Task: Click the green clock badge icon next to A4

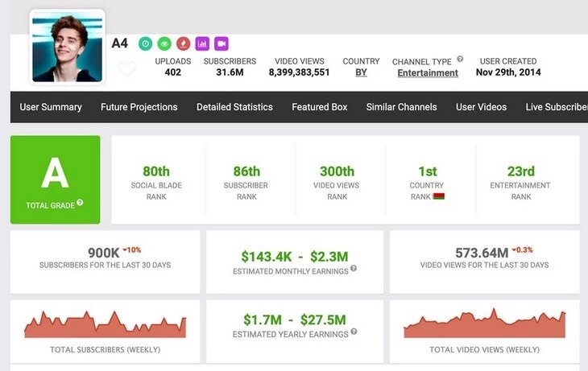Action: point(145,43)
